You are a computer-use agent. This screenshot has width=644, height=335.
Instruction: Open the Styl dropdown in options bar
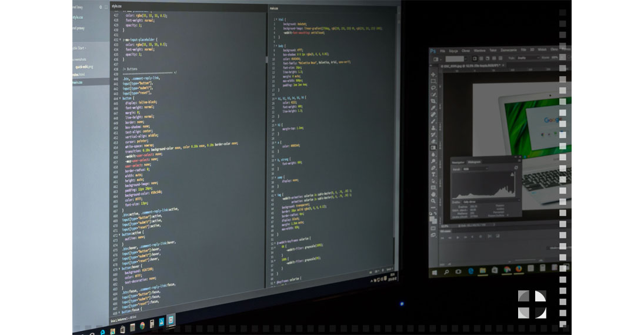pyautogui.click(x=527, y=58)
